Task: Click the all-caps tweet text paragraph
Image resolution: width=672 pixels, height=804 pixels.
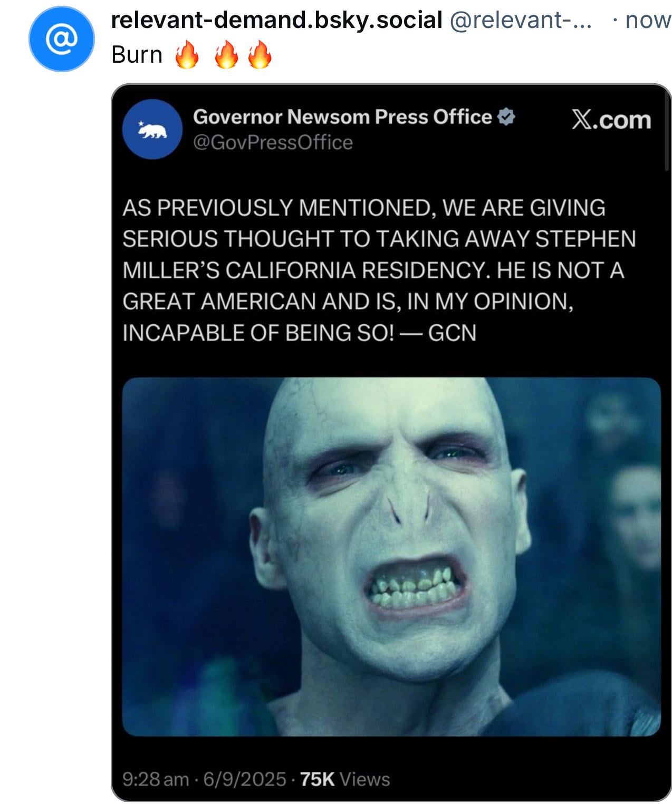Action: point(379,270)
